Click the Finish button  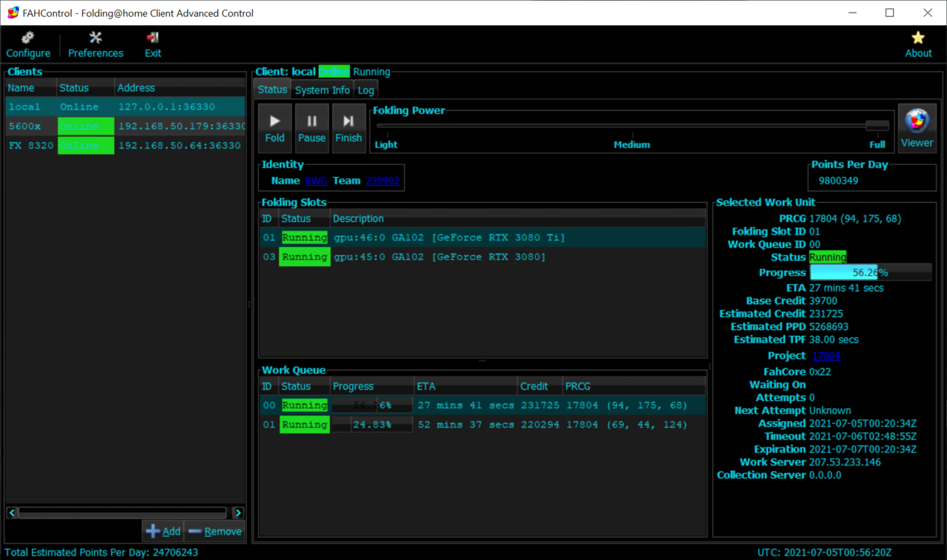[x=348, y=128]
